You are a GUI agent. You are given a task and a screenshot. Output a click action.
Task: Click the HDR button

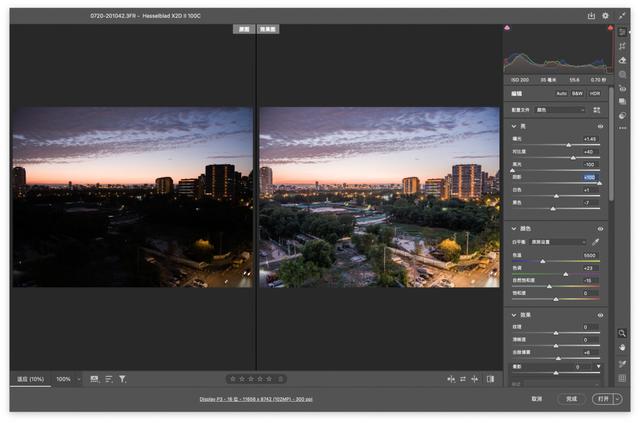595,94
